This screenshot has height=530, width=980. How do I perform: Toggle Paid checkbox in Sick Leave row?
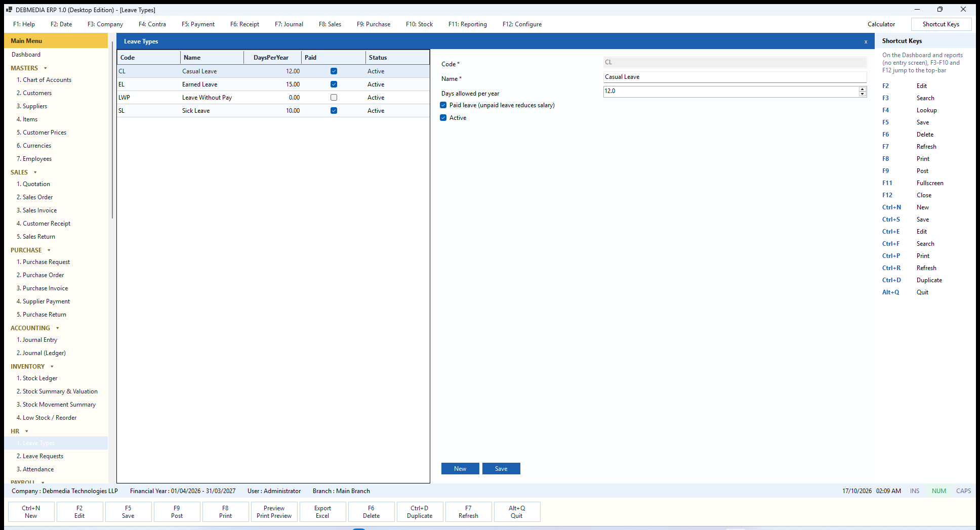[x=334, y=111]
